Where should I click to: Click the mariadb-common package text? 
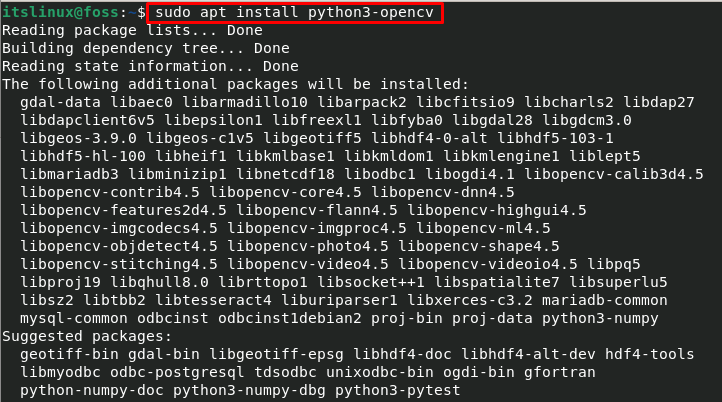pyautogui.click(x=605, y=301)
